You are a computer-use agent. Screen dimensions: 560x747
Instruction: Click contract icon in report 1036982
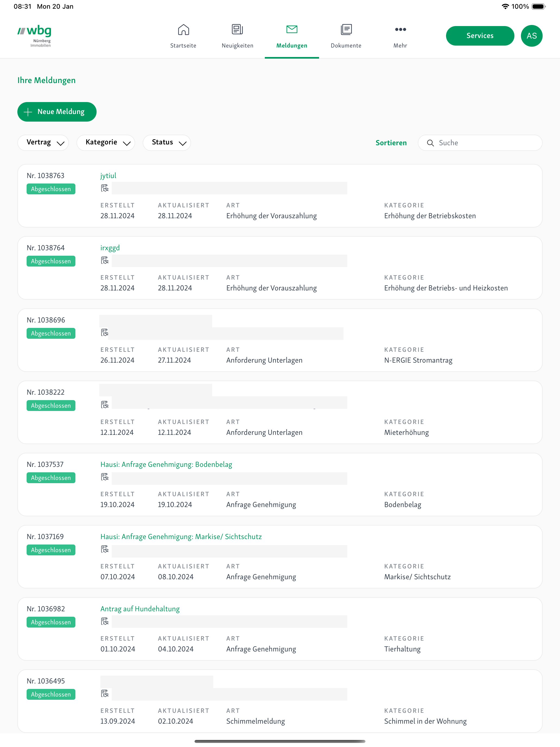point(105,622)
